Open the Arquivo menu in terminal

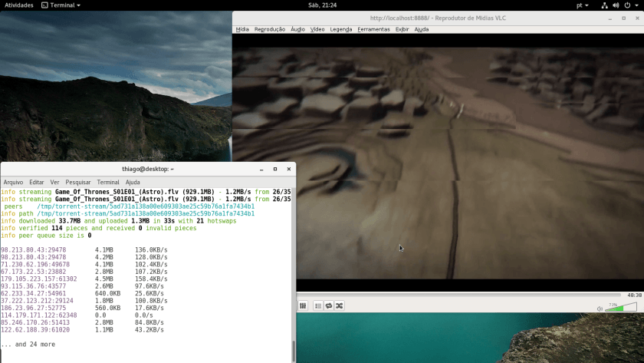point(13,182)
